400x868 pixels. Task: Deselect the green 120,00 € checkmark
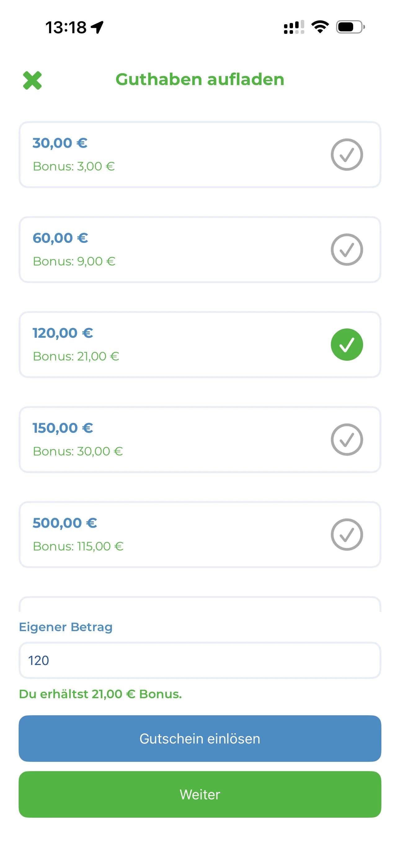point(346,345)
